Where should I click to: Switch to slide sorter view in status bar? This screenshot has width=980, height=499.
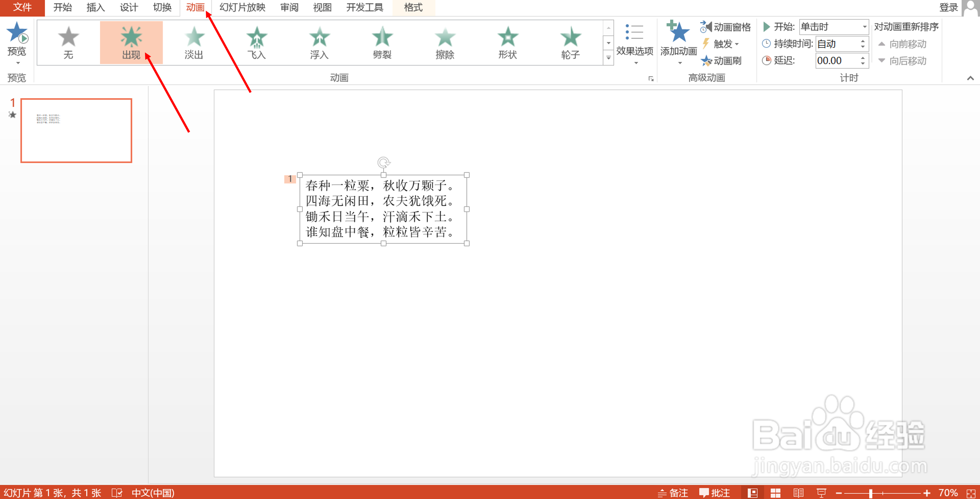click(775, 493)
